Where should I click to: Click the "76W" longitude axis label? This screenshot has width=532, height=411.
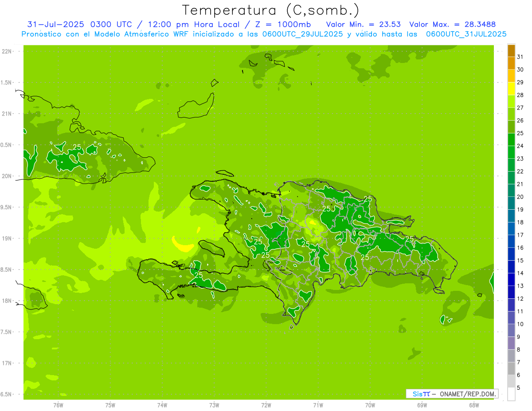click(x=58, y=405)
